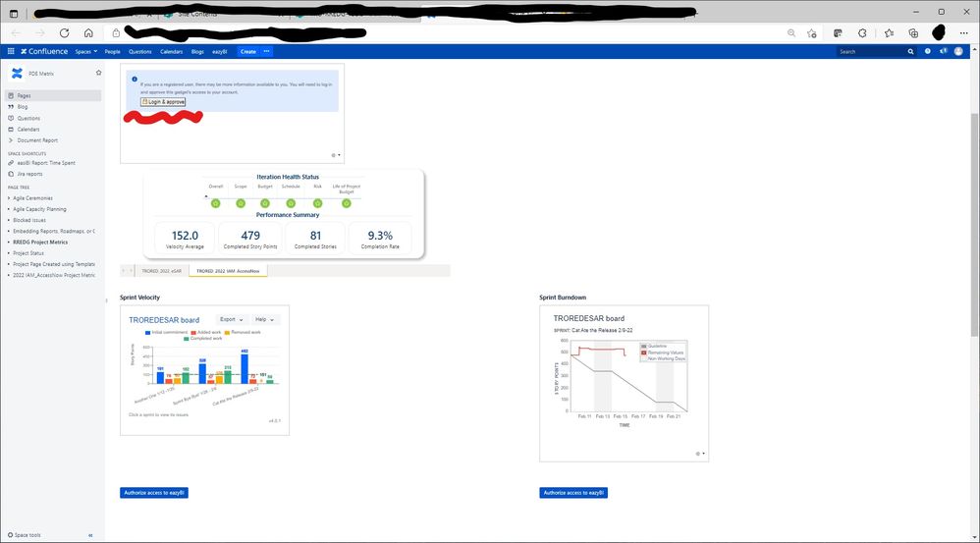
Task: Open Project Status page in tree
Action: (28, 253)
